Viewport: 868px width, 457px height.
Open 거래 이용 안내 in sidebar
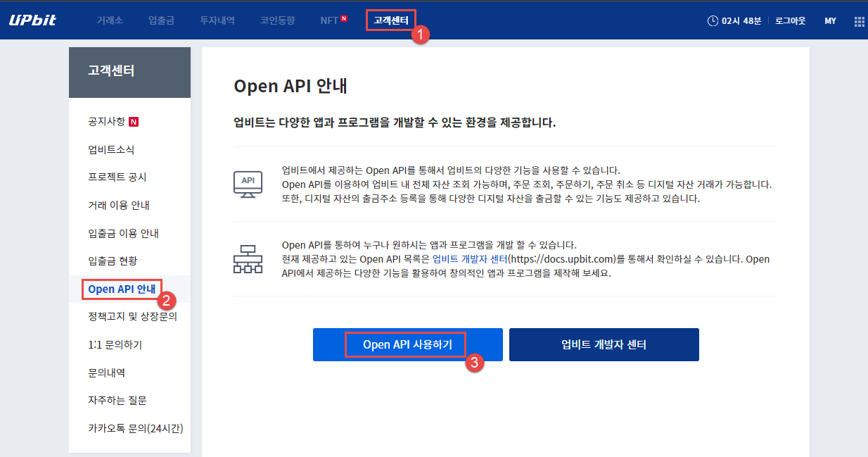119,206
